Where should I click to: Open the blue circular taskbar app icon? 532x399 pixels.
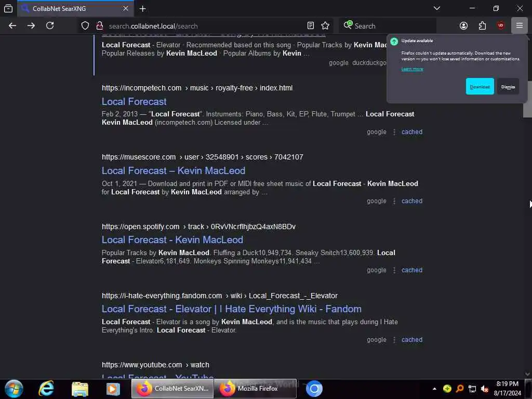point(314,389)
